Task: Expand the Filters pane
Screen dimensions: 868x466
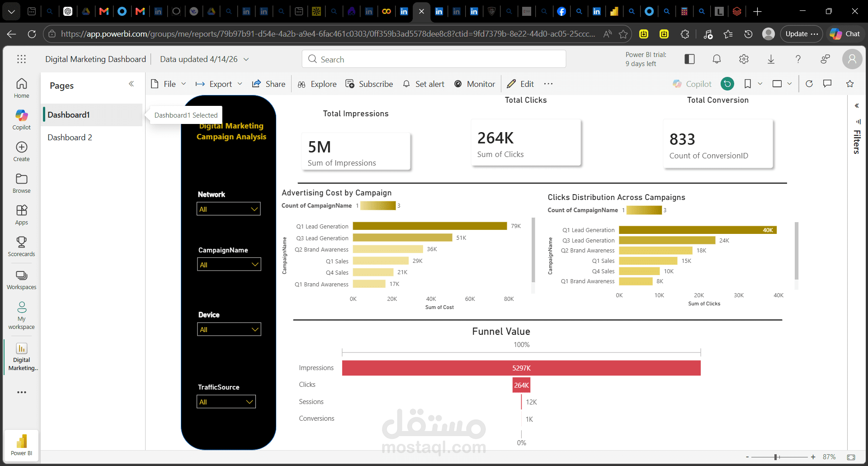Action: pyautogui.click(x=857, y=106)
